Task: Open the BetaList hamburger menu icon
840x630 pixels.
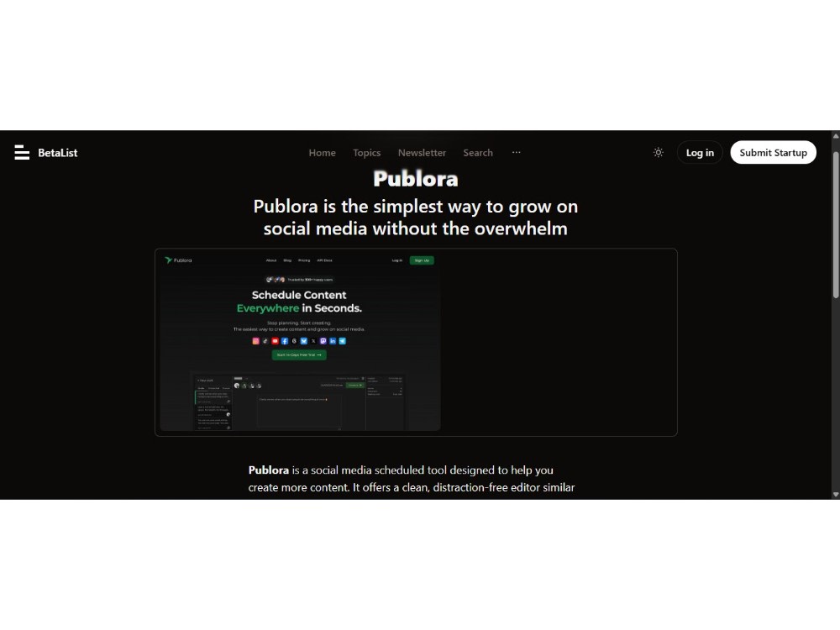Action: [22, 153]
